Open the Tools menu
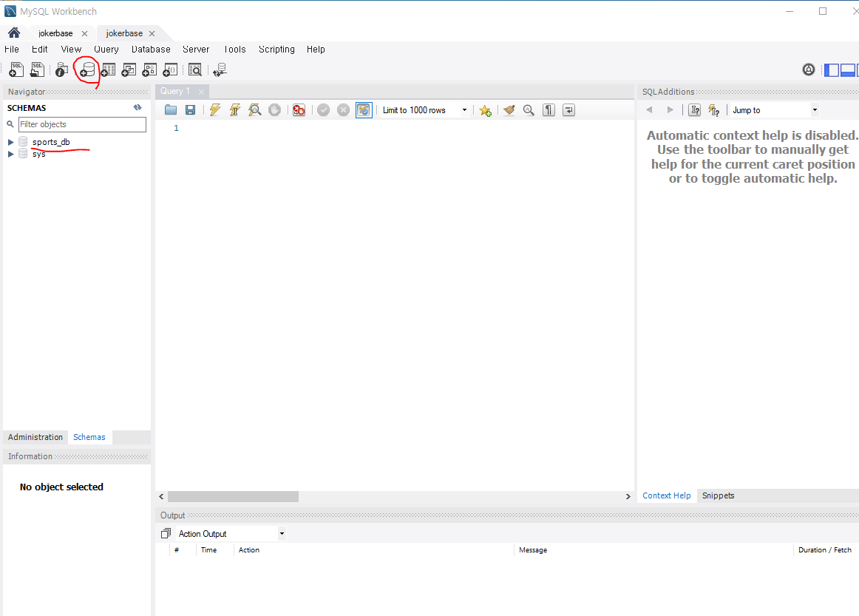 [x=235, y=50]
